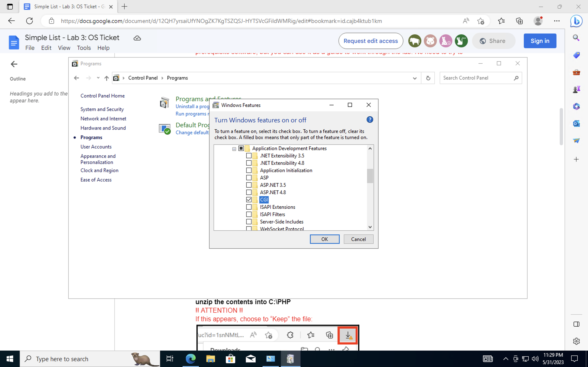Collapse the Application Development Features node
Screen dimensions: 588x367
(234, 149)
